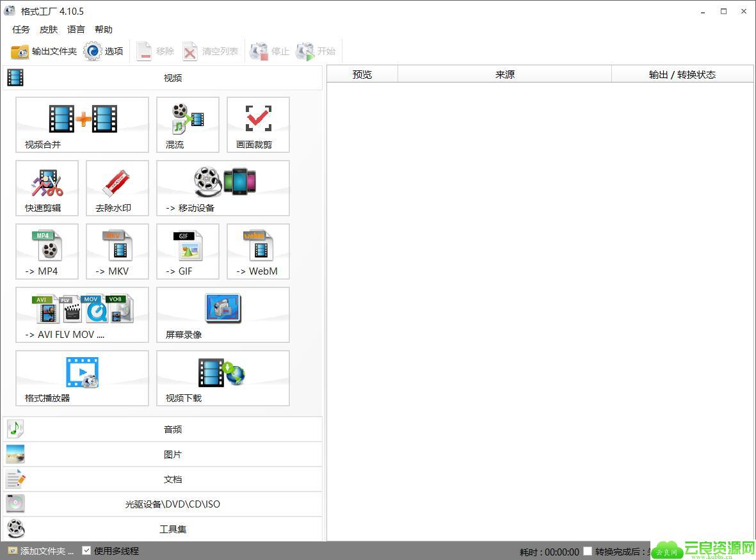Launch the 快速剪辑 quick clip tool
The height and width of the screenshot is (560, 756).
pos(47,188)
